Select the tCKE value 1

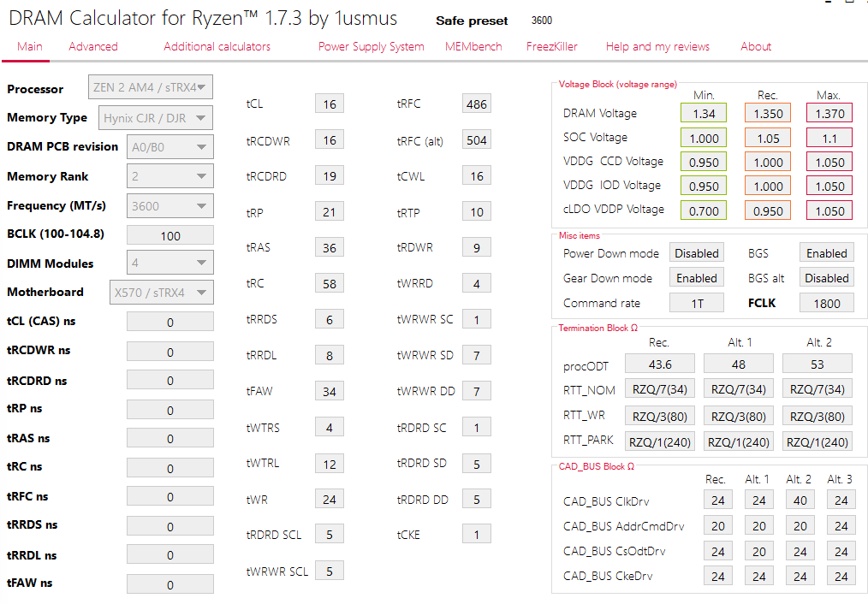[477, 535]
